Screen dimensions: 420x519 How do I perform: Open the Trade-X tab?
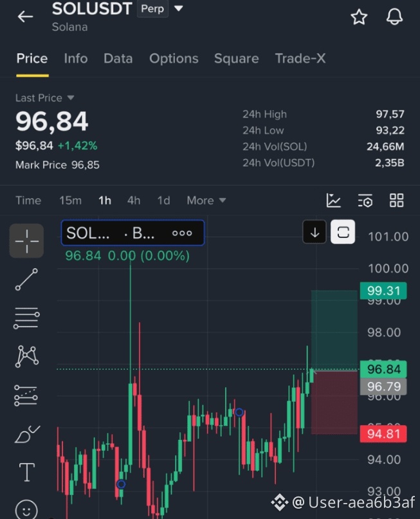coord(300,59)
